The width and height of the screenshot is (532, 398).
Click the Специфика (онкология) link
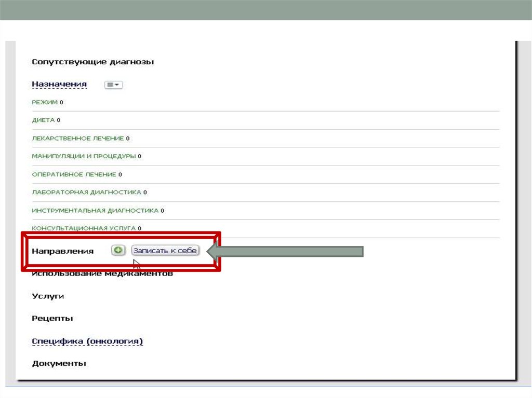pos(87,341)
